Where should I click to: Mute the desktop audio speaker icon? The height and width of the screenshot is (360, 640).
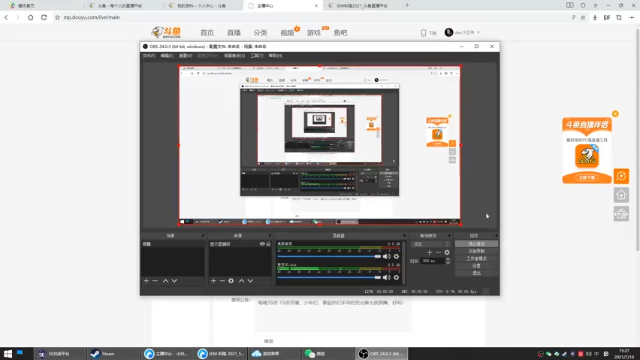click(387, 256)
